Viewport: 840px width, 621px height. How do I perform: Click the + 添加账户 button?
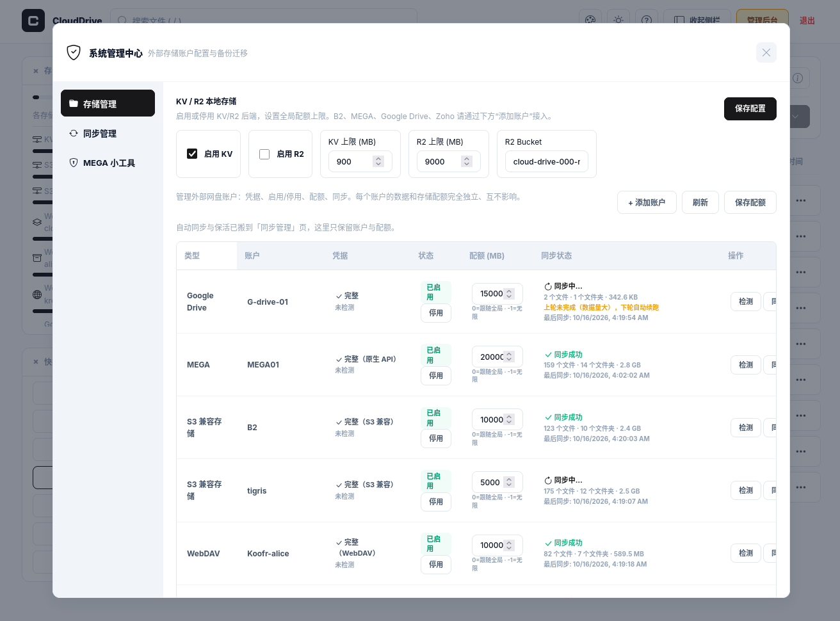tap(647, 202)
